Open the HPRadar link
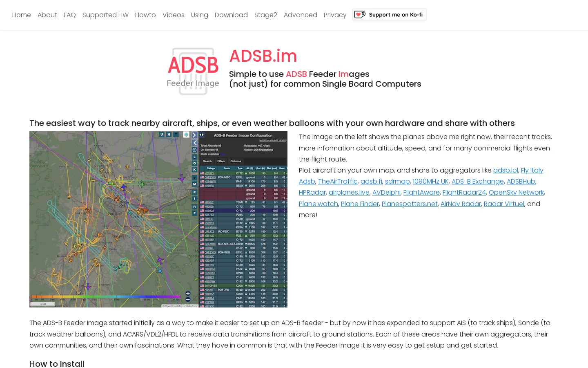 point(312,192)
